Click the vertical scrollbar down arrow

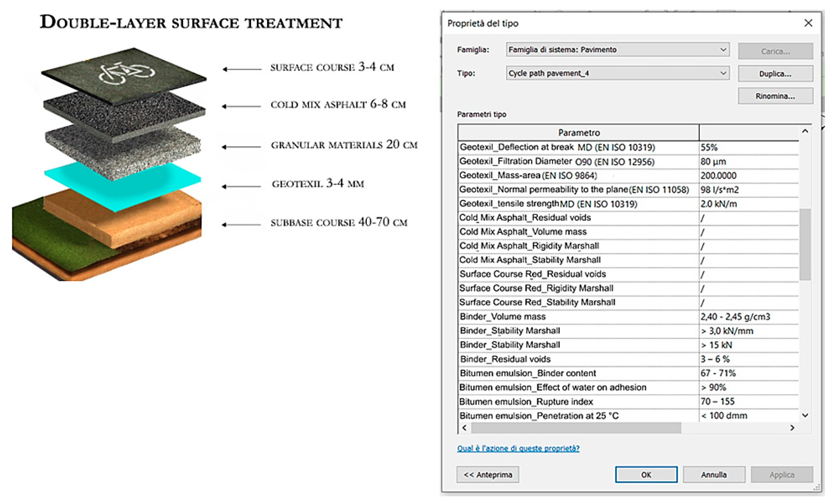(x=805, y=415)
